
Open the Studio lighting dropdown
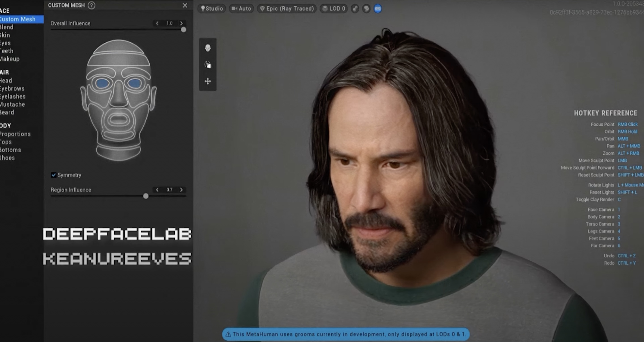(212, 9)
